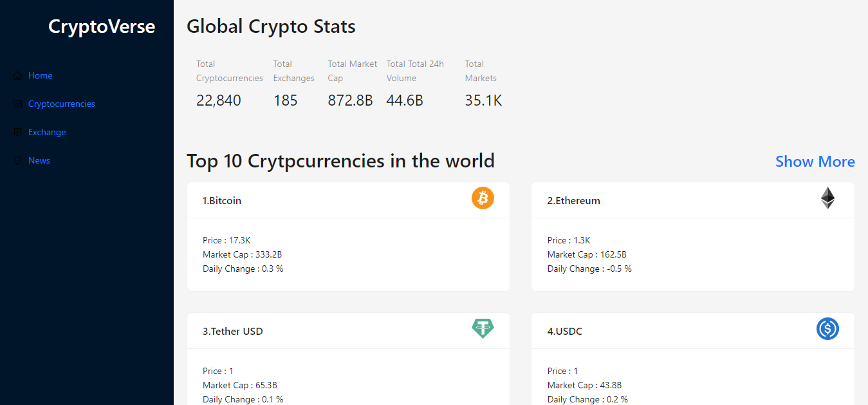Click the Total Market Cap value 872.8B

tap(351, 100)
